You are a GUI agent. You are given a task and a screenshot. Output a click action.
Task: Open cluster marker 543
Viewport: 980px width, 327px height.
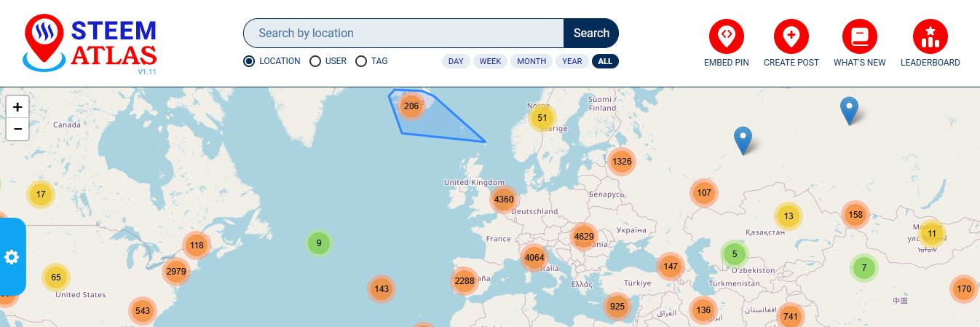pos(143,311)
